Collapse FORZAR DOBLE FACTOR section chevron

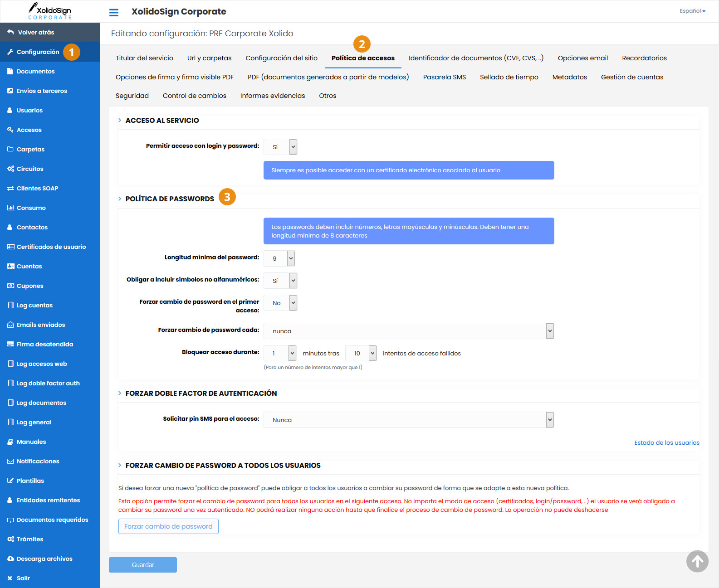pyautogui.click(x=120, y=393)
